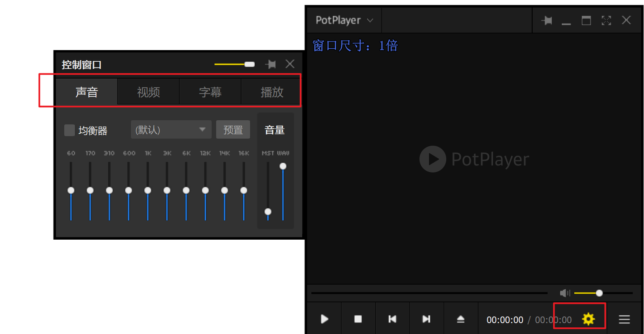644x334 pixels.
Task: Click the MST master volume slider
Action: 268,191
